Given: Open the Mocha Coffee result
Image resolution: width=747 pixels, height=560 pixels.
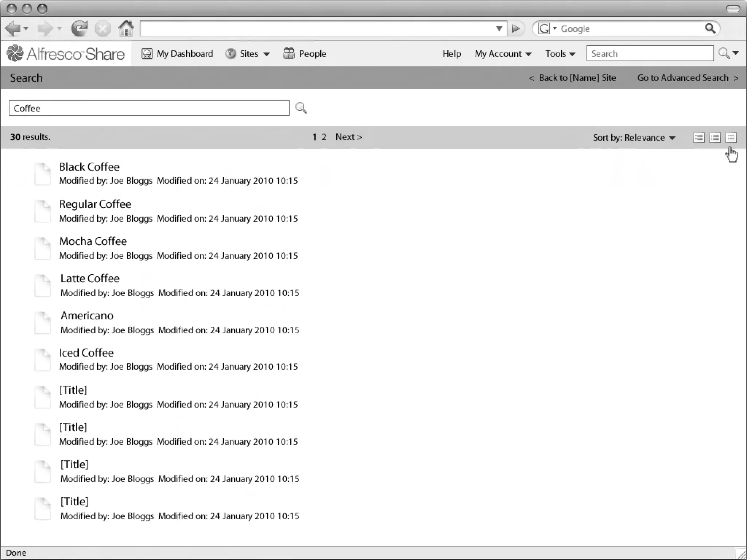Looking at the screenshot, I should [93, 241].
